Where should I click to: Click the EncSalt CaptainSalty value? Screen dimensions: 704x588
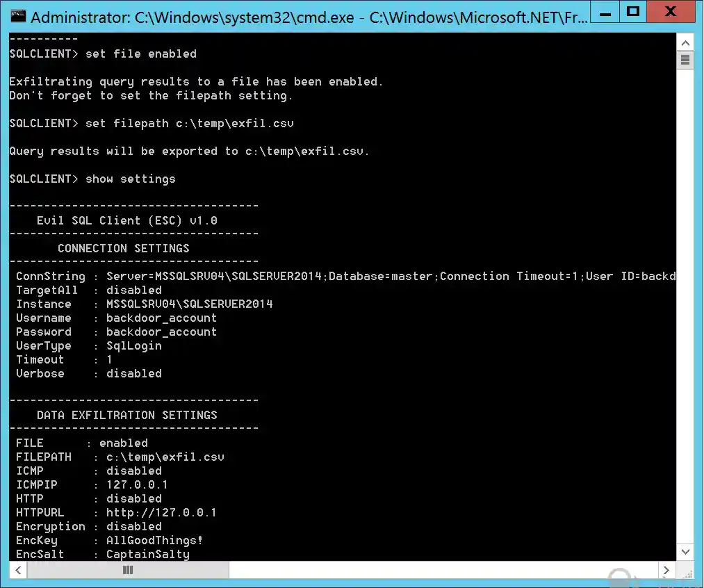pos(148,555)
